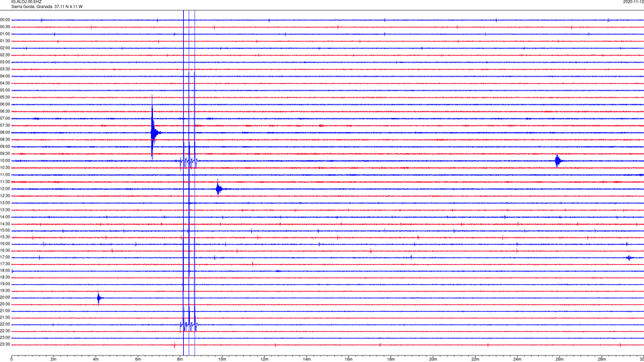Select the 2m tick label on the minute axis

click(54, 359)
